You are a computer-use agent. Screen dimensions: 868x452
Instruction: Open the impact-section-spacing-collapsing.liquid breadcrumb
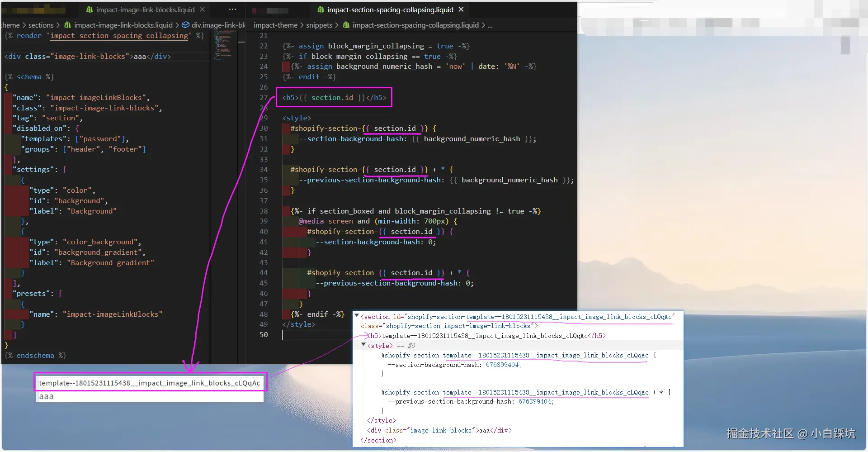tap(415, 25)
